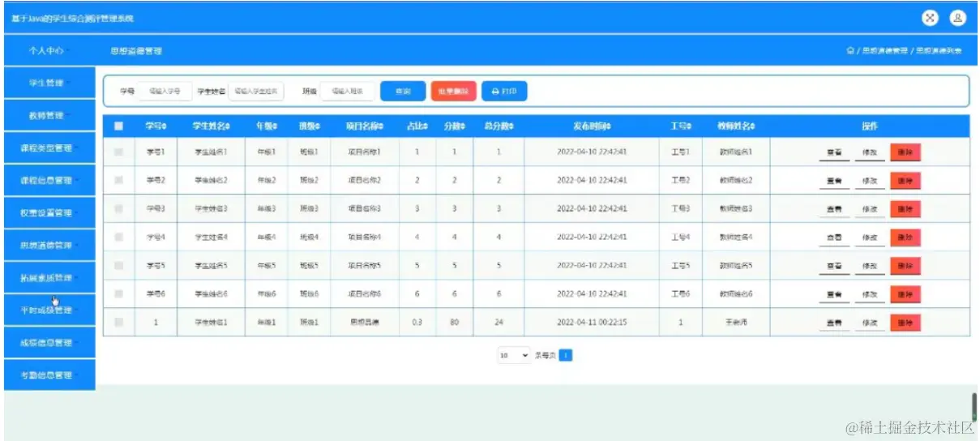
Task: Open 拓展素质管理 in the sidebar
Action: point(49,277)
